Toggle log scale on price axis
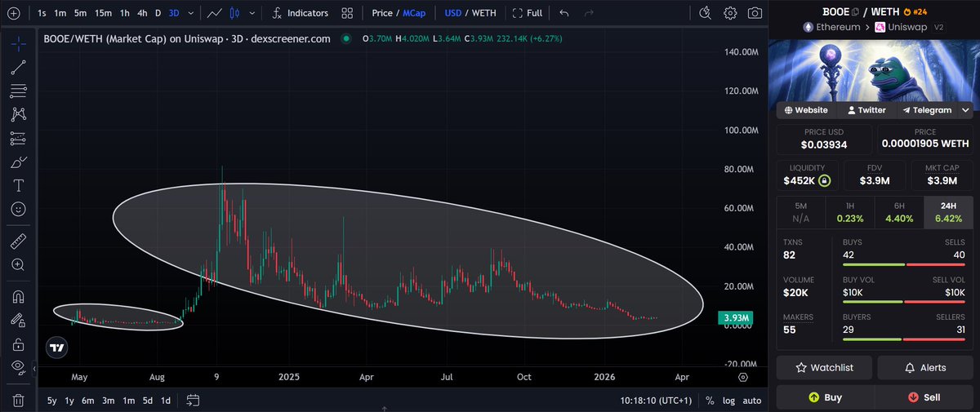This screenshot has width=980, height=412. (729, 400)
